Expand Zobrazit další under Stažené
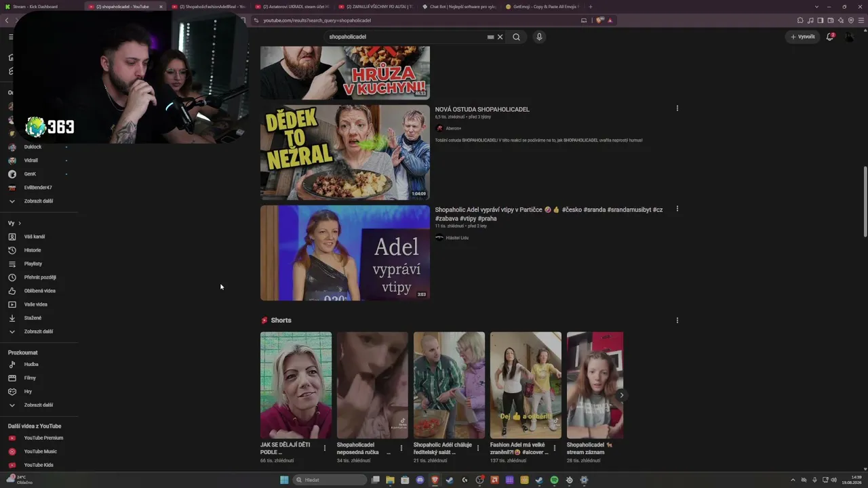Image resolution: width=868 pixels, height=488 pixels. pos(39,331)
